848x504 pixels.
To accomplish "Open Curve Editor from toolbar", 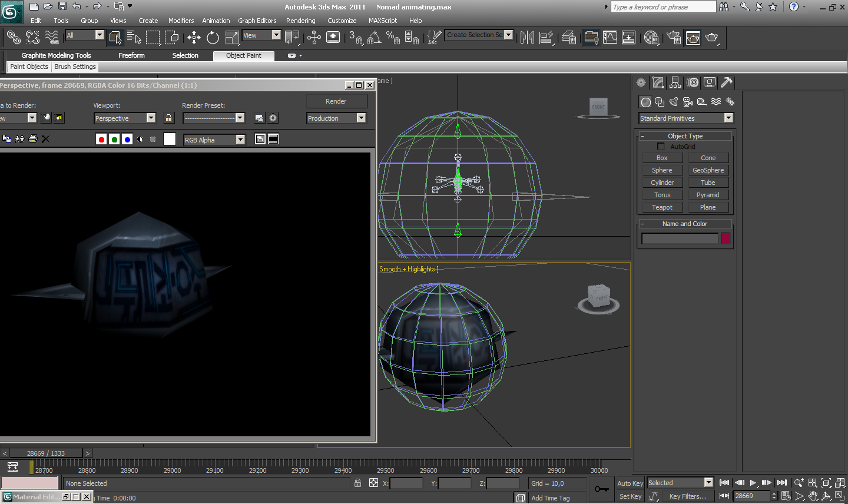I will point(610,38).
